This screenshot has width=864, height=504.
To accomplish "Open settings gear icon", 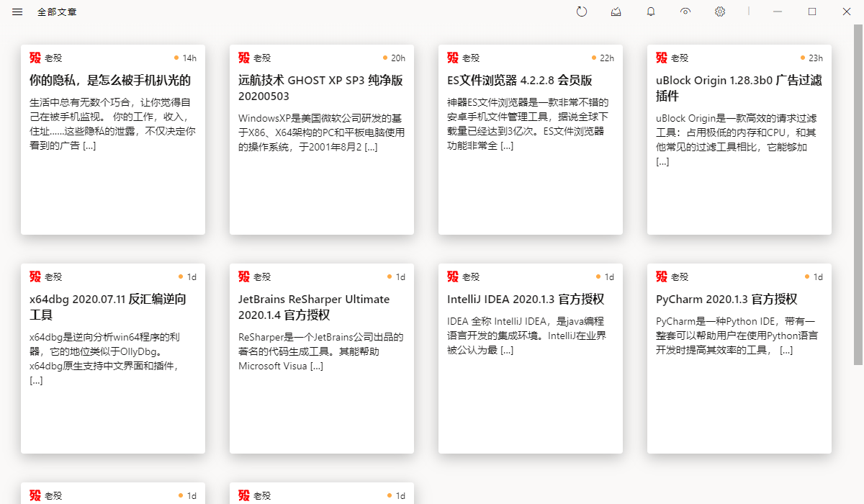I will tap(720, 12).
